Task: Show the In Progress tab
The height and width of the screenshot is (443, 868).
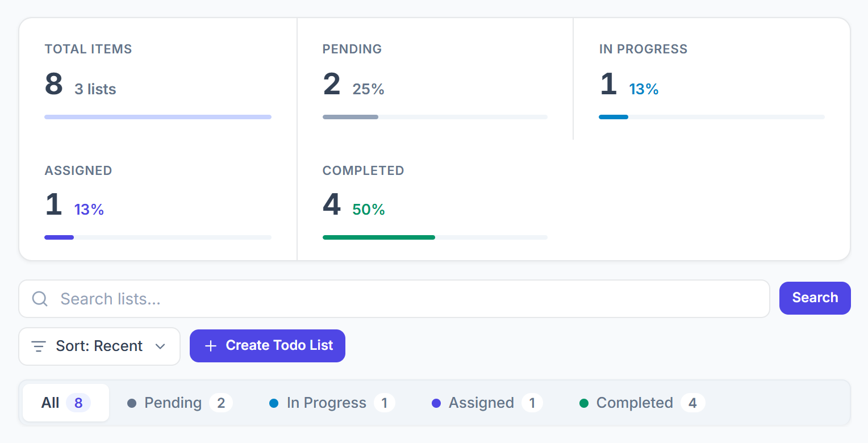Action: click(x=332, y=403)
